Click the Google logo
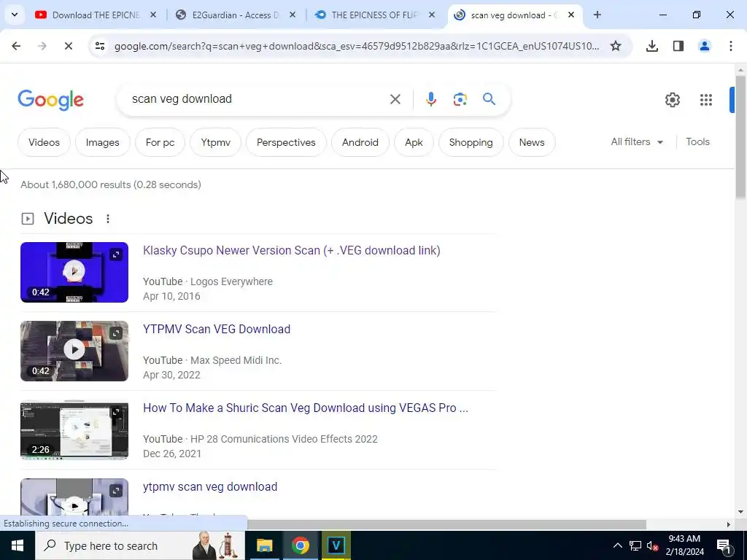Screen dimensions: 747x560 click(x=50, y=100)
